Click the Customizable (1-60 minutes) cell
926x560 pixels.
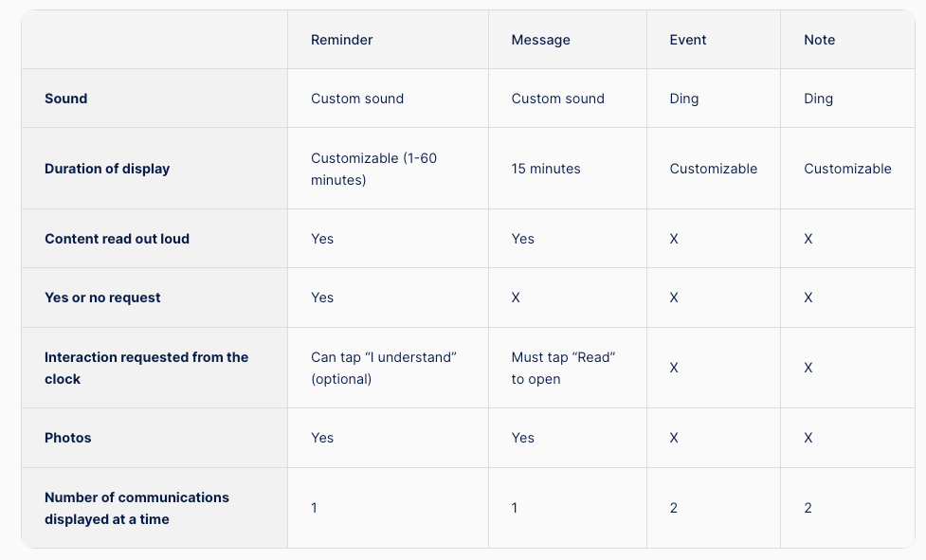point(373,169)
